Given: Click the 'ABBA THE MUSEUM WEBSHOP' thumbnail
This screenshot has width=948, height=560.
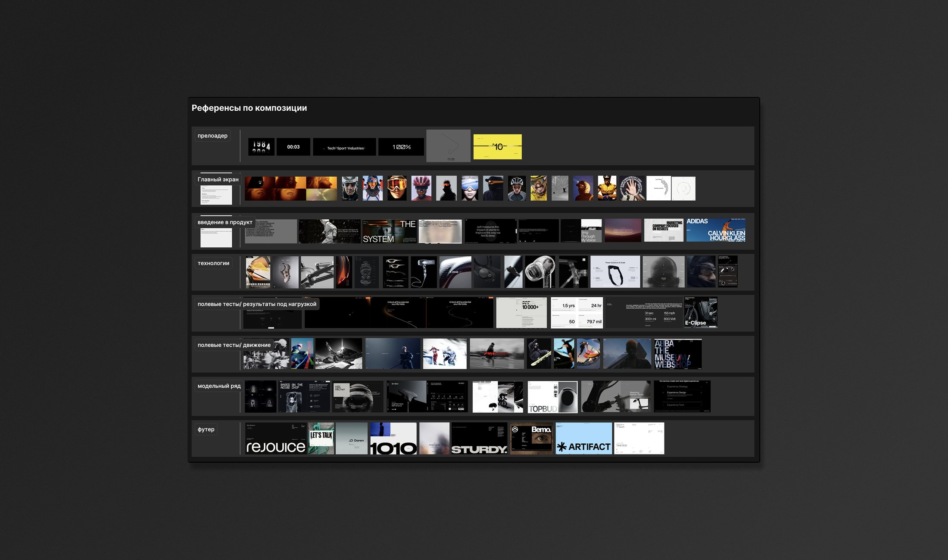Looking at the screenshot, I should [x=678, y=354].
